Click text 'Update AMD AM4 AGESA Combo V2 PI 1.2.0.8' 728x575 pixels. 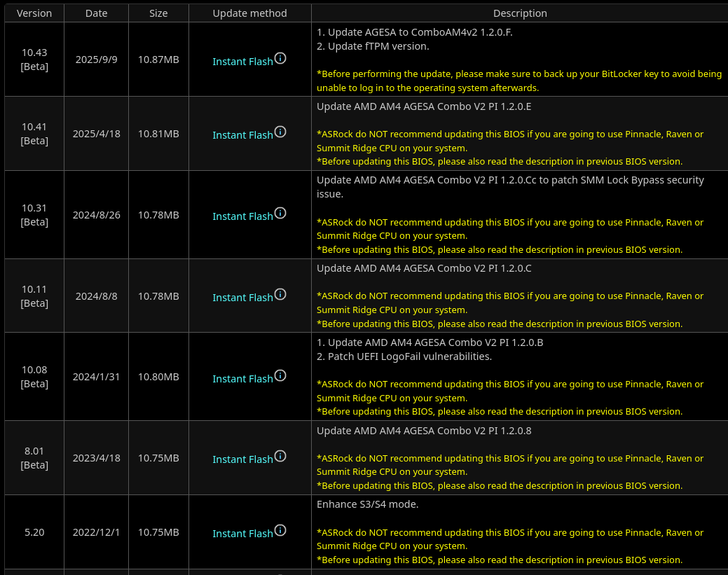(424, 431)
